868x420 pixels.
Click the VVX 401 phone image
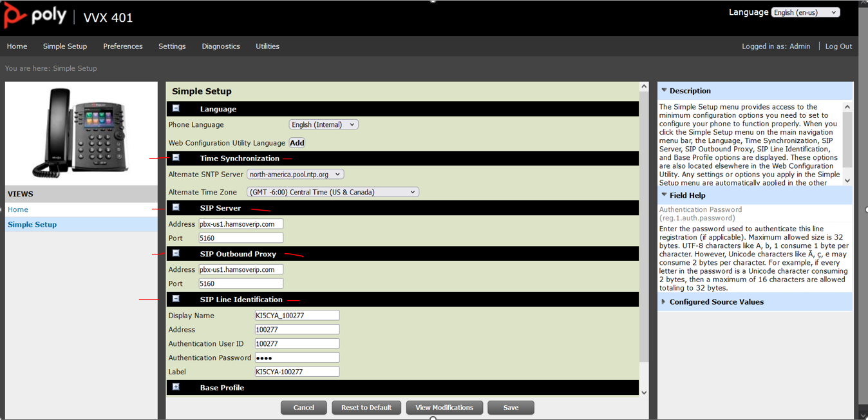[80, 133]
